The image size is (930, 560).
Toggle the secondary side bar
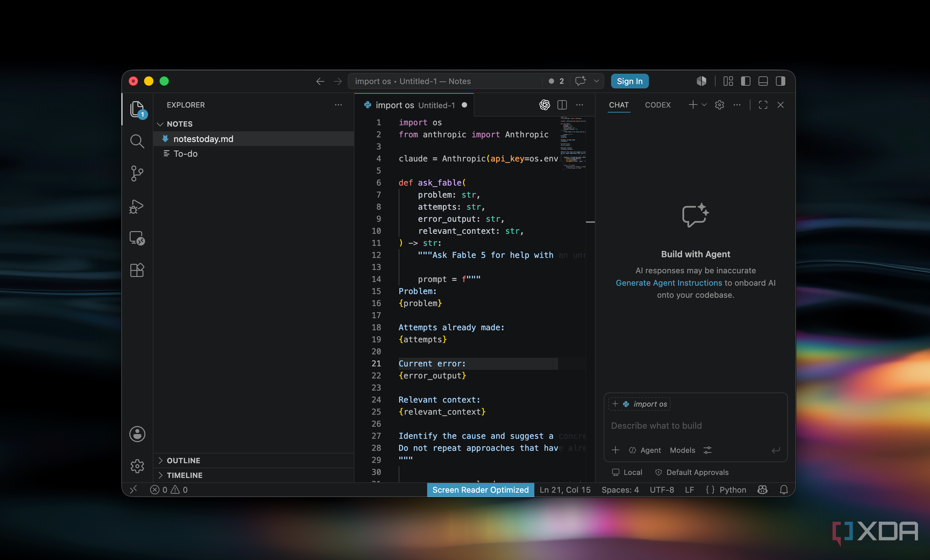(781, 81)
